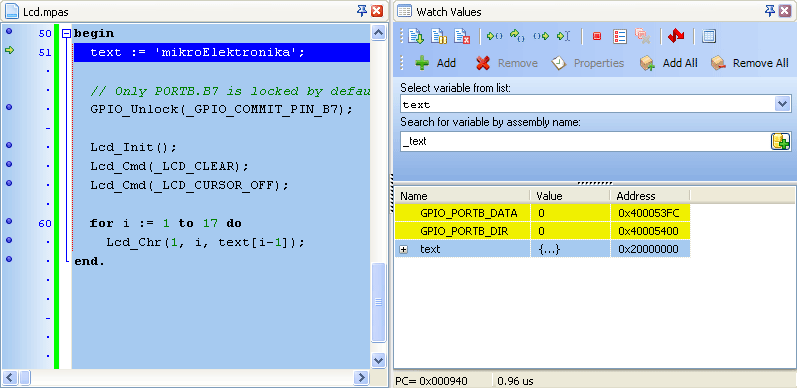Close the Watch Values panel
The width and height of the screenshot is (797, 388).
pos(785,11)
